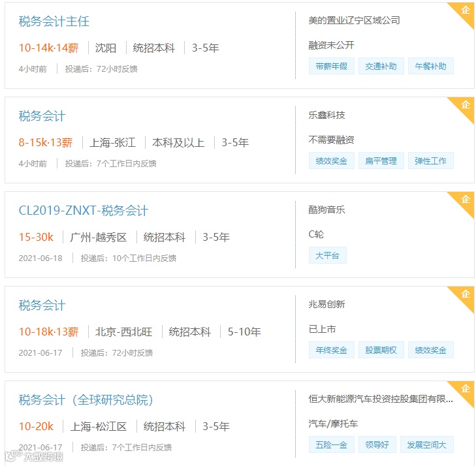Image resolution: width=476 pixels, height=466 pixels.
Task: Click salary text 10-14k·14薪
Action: click(x=48, y=48)
